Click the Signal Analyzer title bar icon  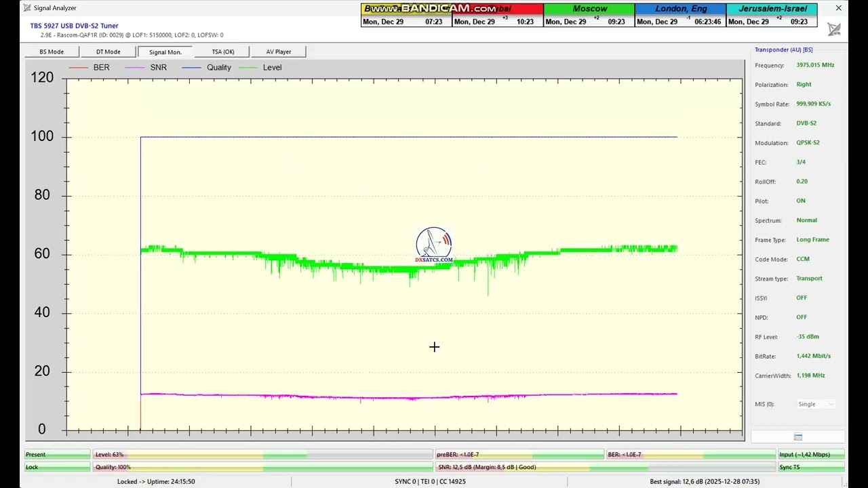(27, 8)
